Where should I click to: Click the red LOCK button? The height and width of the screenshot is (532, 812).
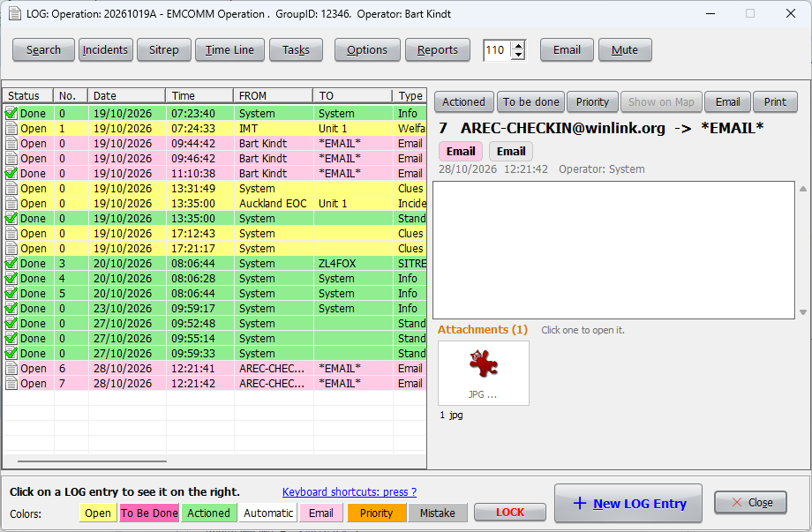(510, 513)
